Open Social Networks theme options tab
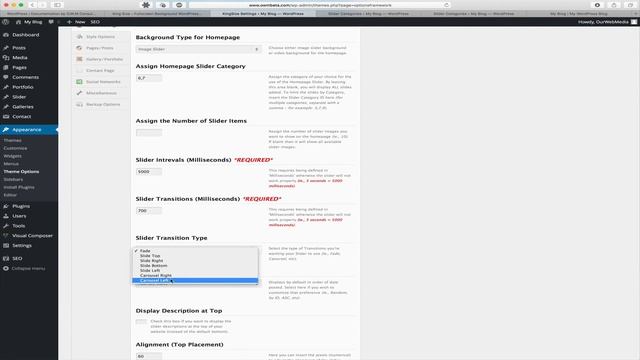 103,82
